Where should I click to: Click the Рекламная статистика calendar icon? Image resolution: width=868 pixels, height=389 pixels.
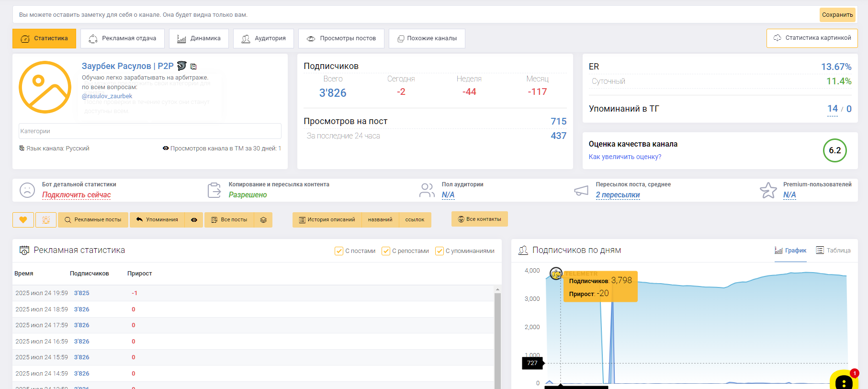point(24,250)
